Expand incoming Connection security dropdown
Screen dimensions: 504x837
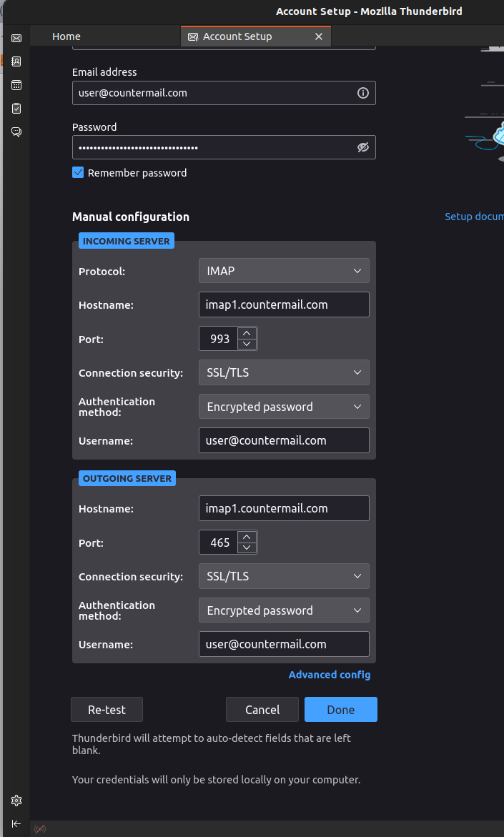point(284,372)
